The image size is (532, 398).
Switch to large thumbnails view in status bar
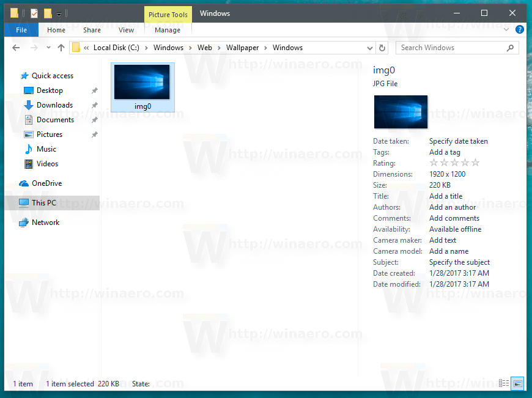[517, 383]
